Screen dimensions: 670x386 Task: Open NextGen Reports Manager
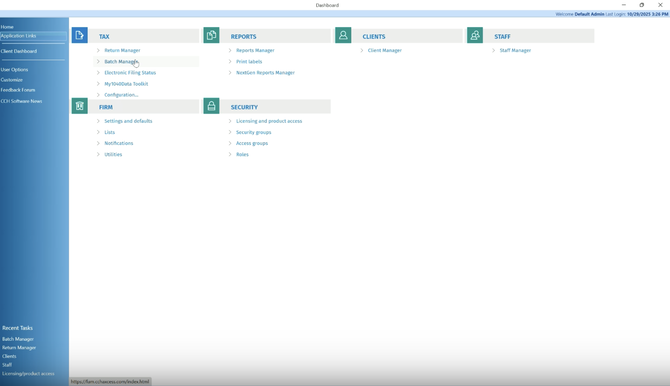tap(265, 73)
